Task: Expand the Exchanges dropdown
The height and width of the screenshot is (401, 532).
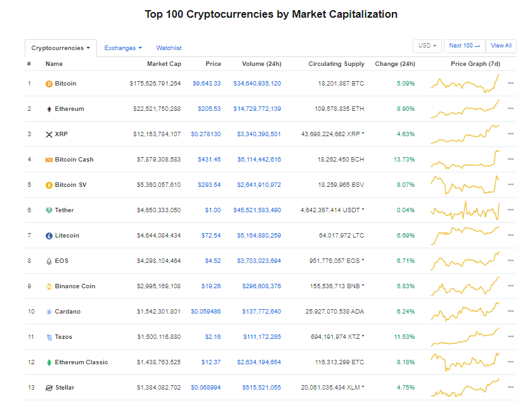Action: point(123,48)
